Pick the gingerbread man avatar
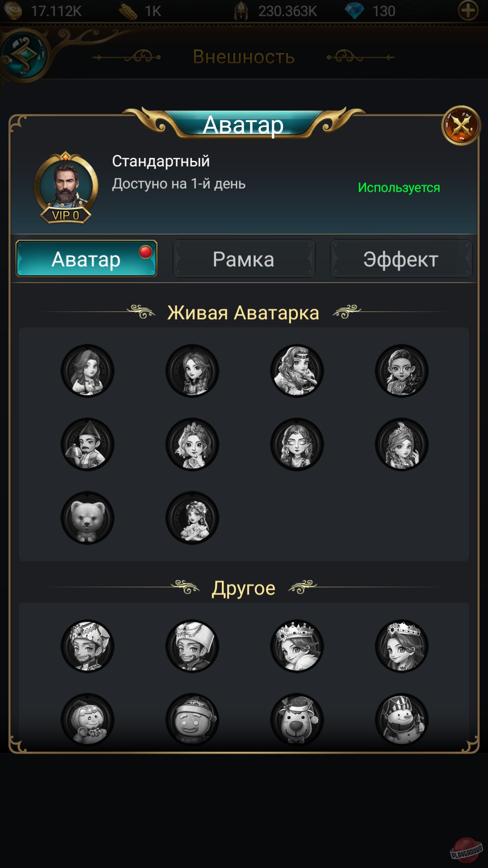This screenshot has width=488, height=868. coord(192,719)
